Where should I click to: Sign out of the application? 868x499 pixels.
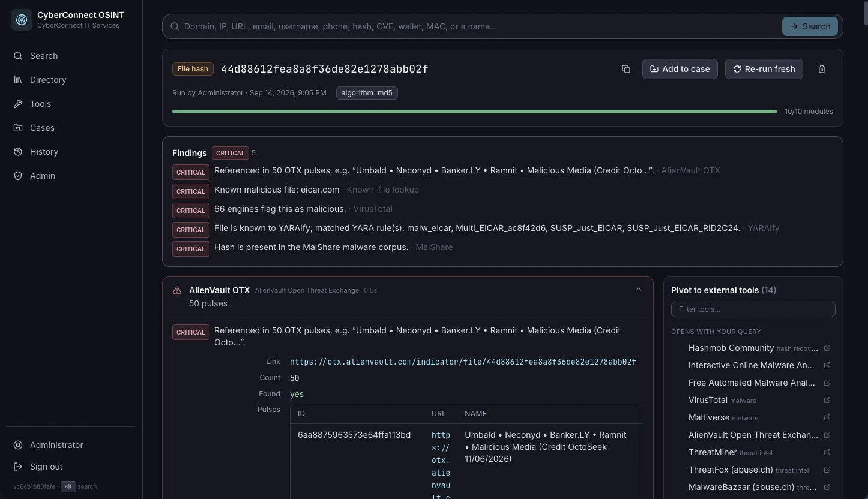pyautogui.click(x=71, y=467)
